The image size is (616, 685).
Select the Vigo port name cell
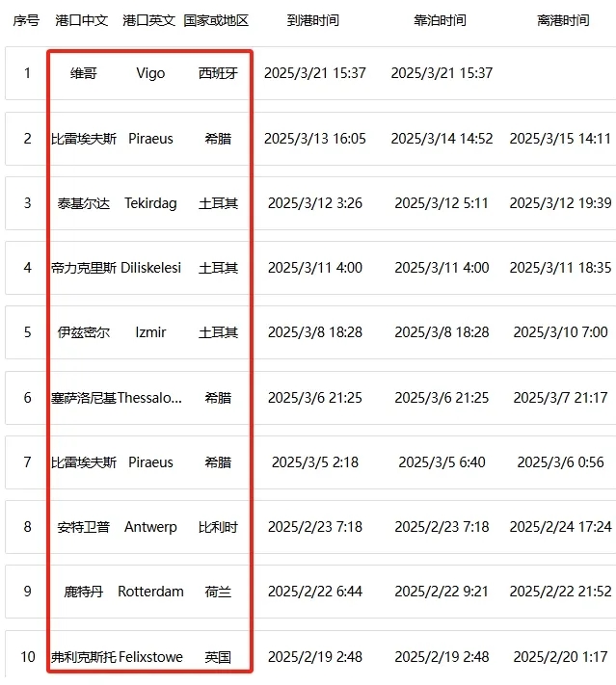pos(150,73)
